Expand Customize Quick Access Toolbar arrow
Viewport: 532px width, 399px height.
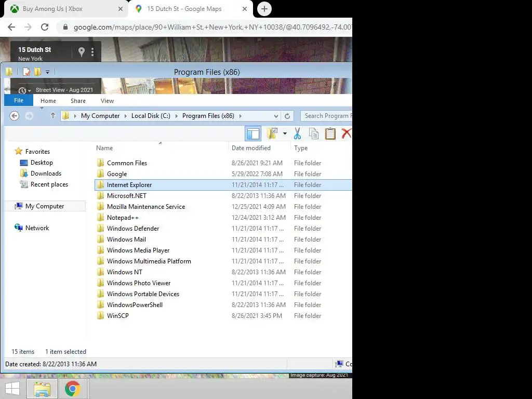[47, 72]
